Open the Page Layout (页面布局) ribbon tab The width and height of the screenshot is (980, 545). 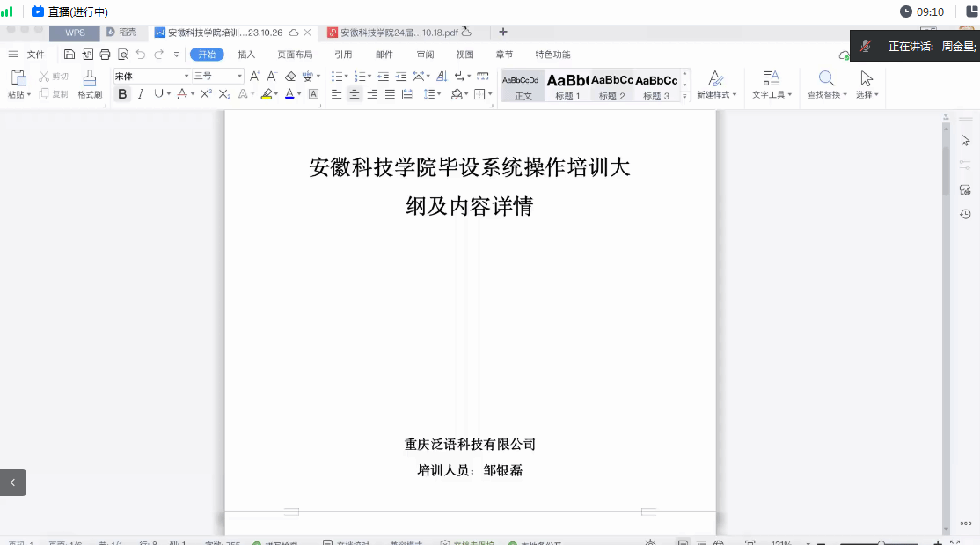pos(295,55)
